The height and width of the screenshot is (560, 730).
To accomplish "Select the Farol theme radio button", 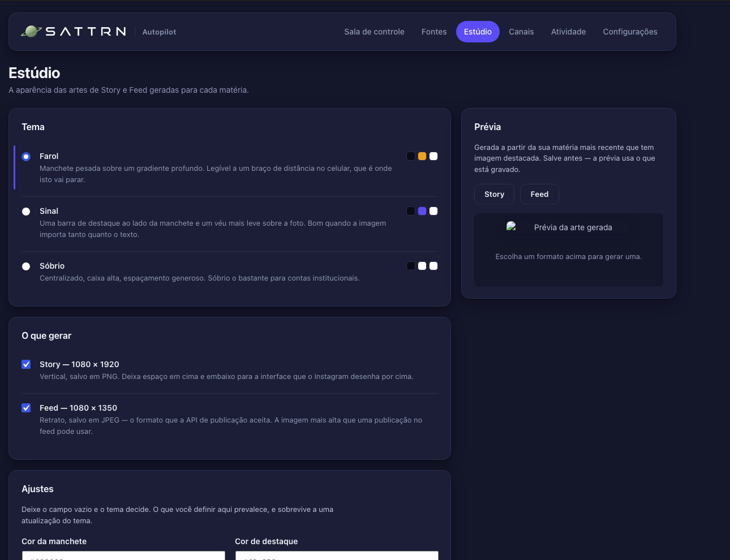I will click(26, 157).
